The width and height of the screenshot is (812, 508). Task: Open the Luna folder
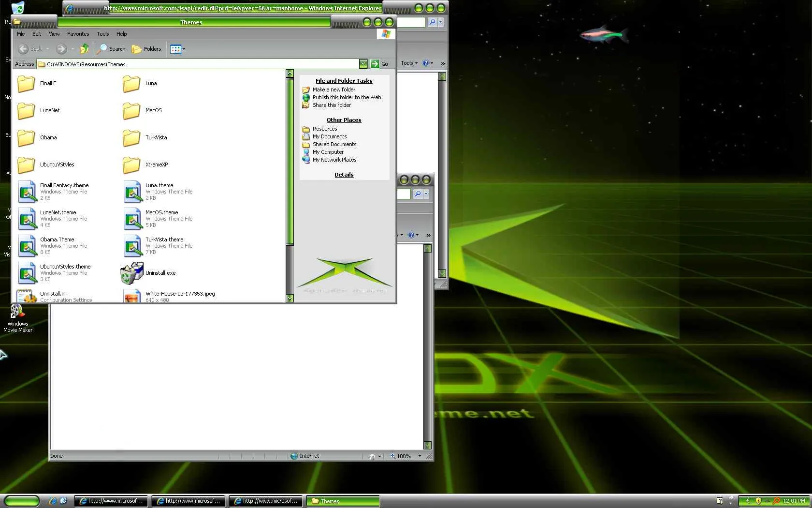click(x=131, y=84)
